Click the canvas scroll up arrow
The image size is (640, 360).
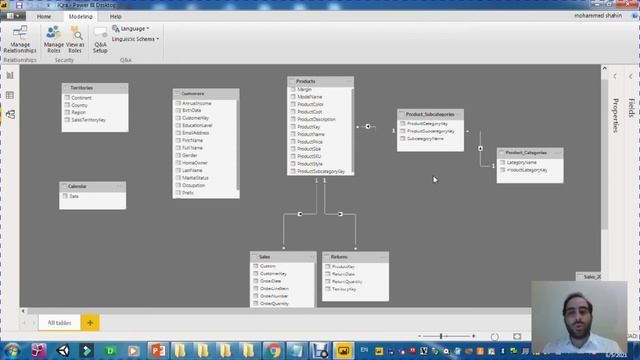click(604, 68)
